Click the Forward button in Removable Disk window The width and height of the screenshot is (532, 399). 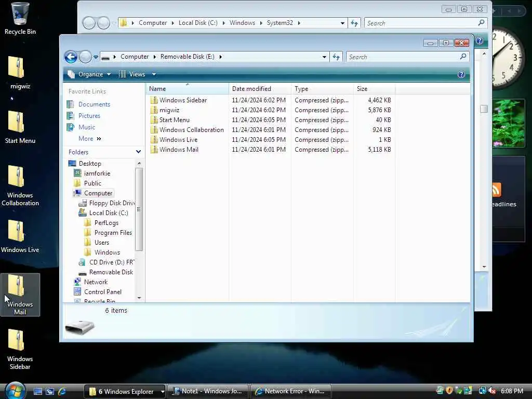pos(85,57)
